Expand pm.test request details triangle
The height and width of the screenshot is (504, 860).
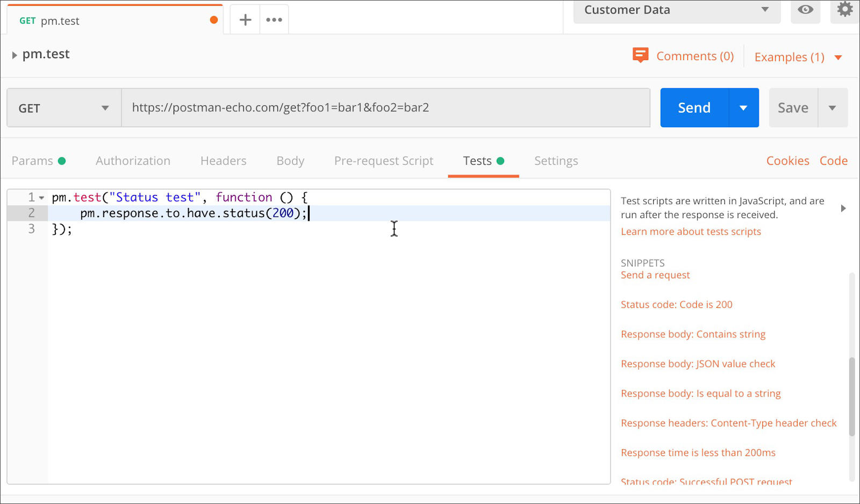coord(13,54)
